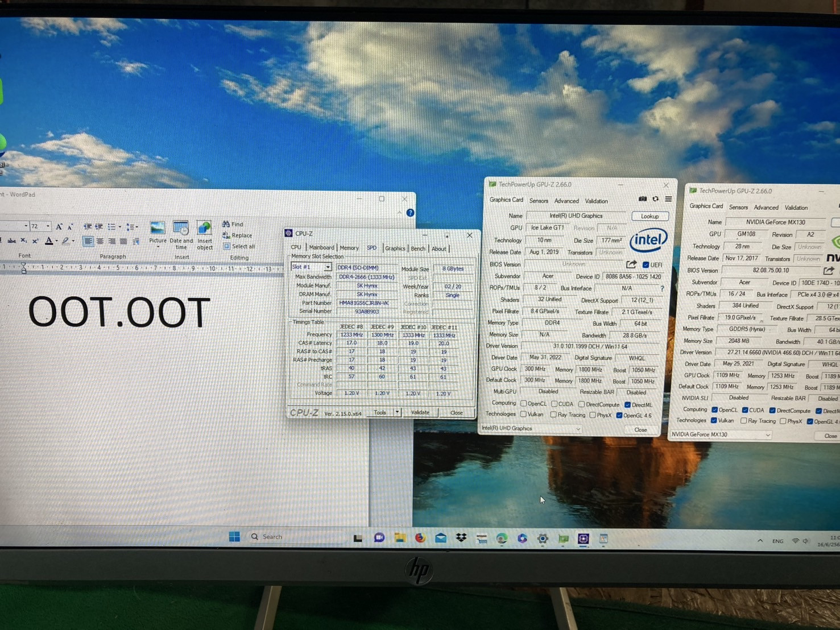Toggle CUDA checkbox in NVIDIA GPU-Z

point(745,410)
